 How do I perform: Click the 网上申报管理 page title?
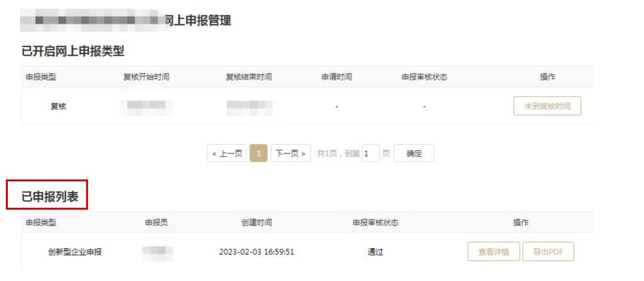[197, 20]
